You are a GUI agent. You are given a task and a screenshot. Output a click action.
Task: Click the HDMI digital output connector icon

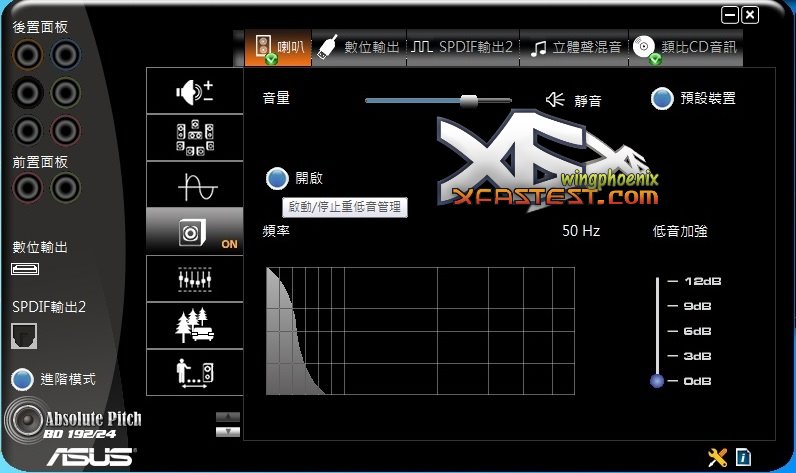click(x=25, y=269)
